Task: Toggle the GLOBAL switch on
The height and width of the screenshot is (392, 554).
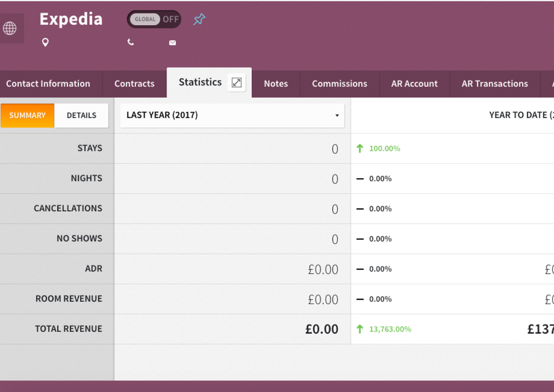Action: 154,19
